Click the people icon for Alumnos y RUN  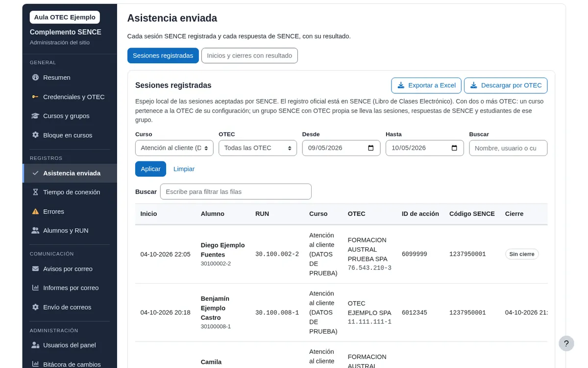click(x=35, y=231)
